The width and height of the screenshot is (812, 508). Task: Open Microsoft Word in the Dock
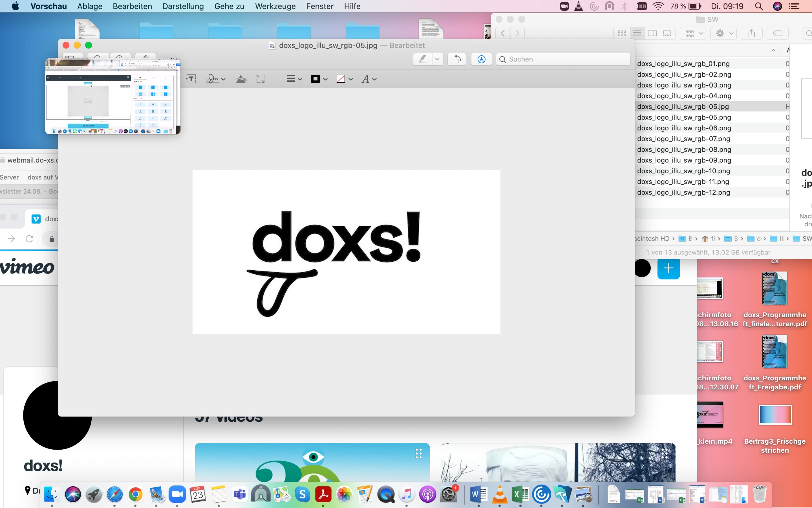pos(478,494)
